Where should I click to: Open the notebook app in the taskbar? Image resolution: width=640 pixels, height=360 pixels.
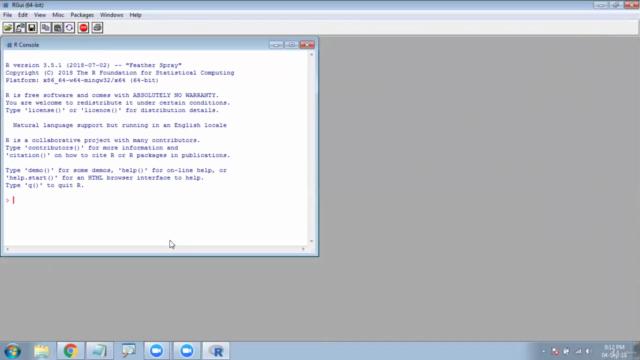coord(99,351)
